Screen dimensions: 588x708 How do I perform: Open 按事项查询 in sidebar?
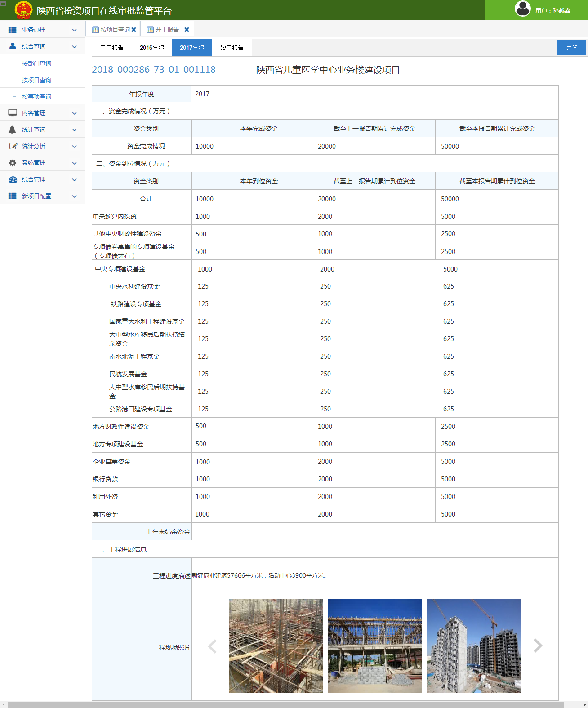coord(36,97)
